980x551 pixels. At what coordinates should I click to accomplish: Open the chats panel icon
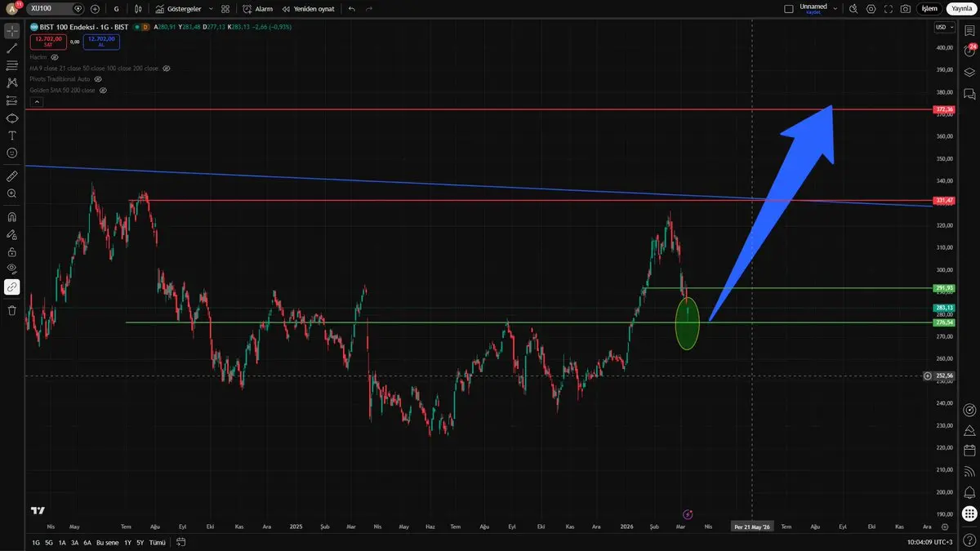(x=969, y=95)
